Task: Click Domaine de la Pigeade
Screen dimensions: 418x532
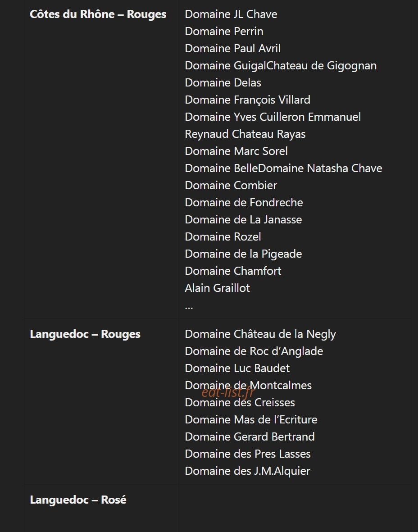Action: coord(243,254)
